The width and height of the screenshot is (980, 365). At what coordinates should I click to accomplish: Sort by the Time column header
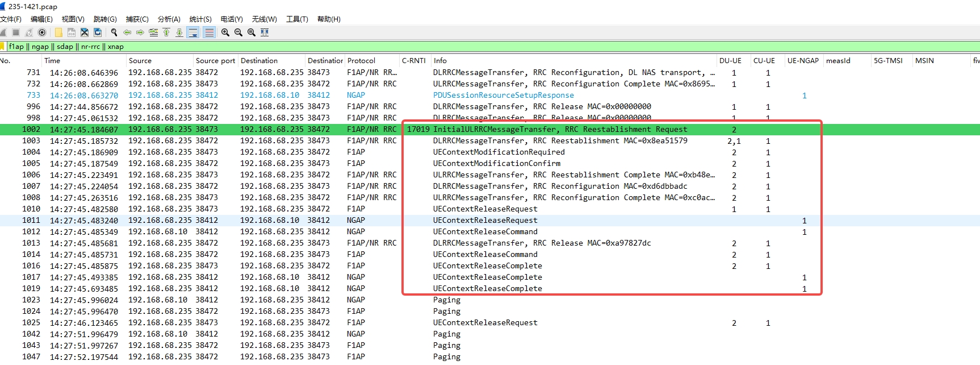tap(83, 61)
